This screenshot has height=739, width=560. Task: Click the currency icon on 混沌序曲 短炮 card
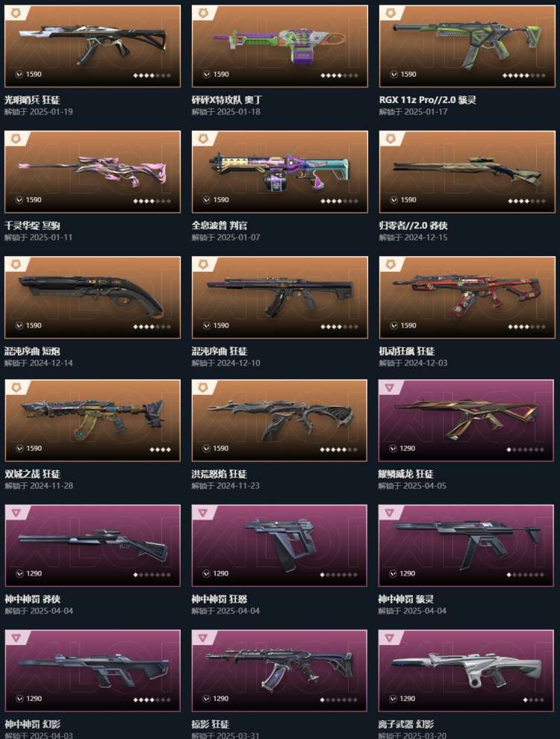19,325
